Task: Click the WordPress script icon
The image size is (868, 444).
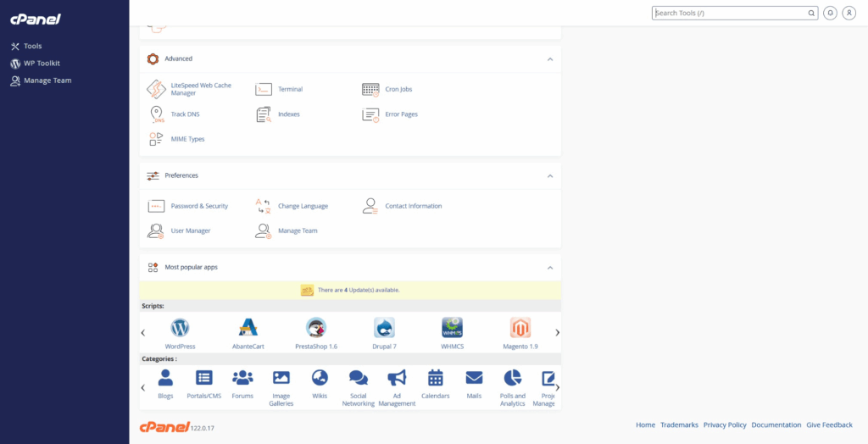Action: point(180,328)
